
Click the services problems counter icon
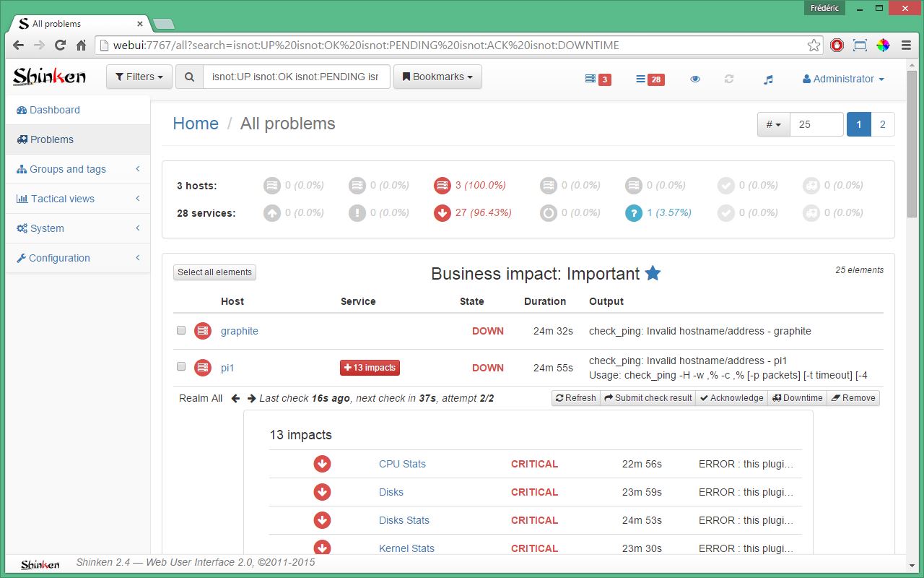click(x=648, y=79)
